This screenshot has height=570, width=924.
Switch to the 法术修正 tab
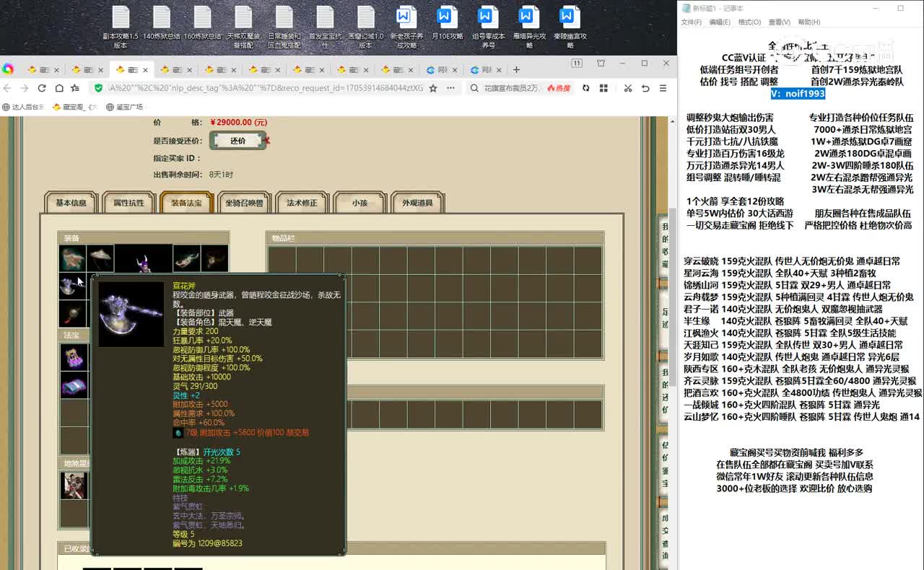point(302,203)
